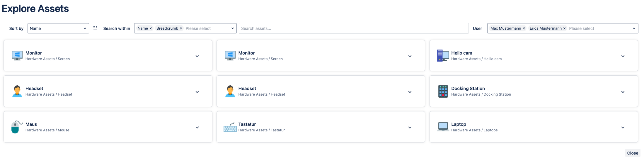Click the Maus mouse icon
The image size is (644, 161).
tap(16, 127)
